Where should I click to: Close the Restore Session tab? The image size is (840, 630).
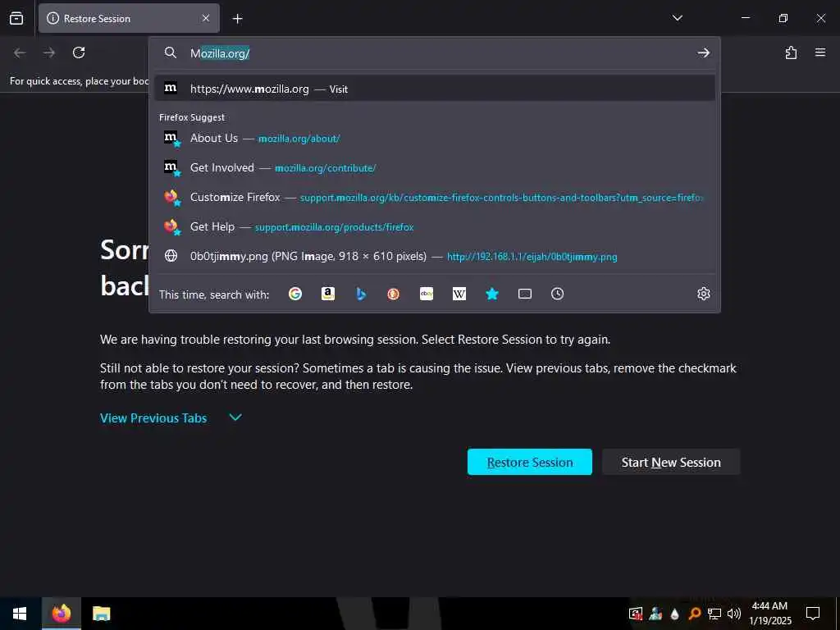[x=206, y=18]
